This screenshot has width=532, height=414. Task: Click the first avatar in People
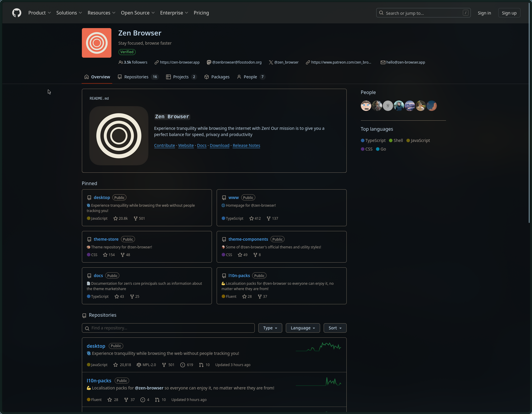tap(366, 106)
